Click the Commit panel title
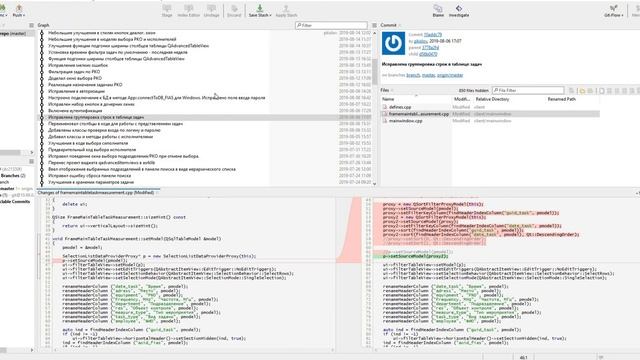The image size is (640, 360). [388, 25]
